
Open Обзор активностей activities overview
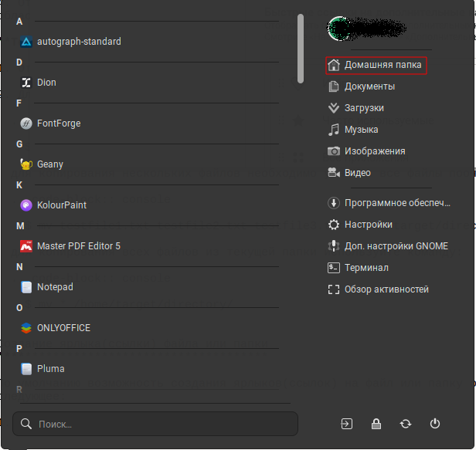pos(386,289)
